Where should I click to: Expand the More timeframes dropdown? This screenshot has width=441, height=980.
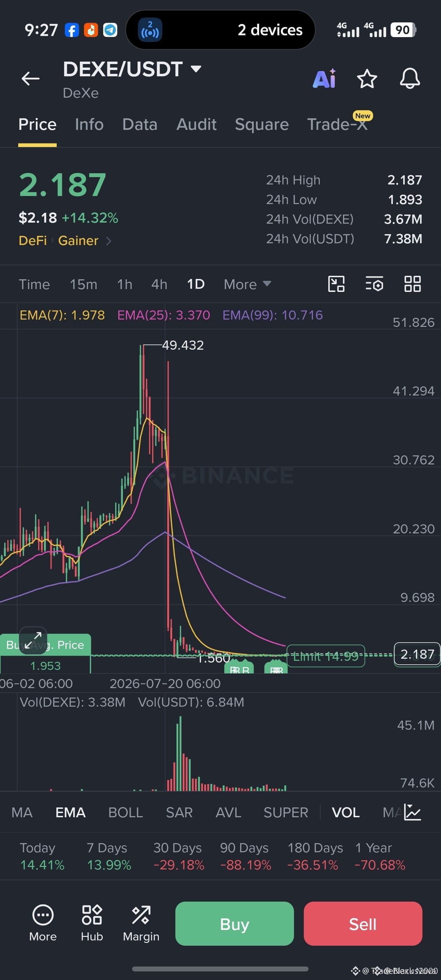[x=247, y=284]
